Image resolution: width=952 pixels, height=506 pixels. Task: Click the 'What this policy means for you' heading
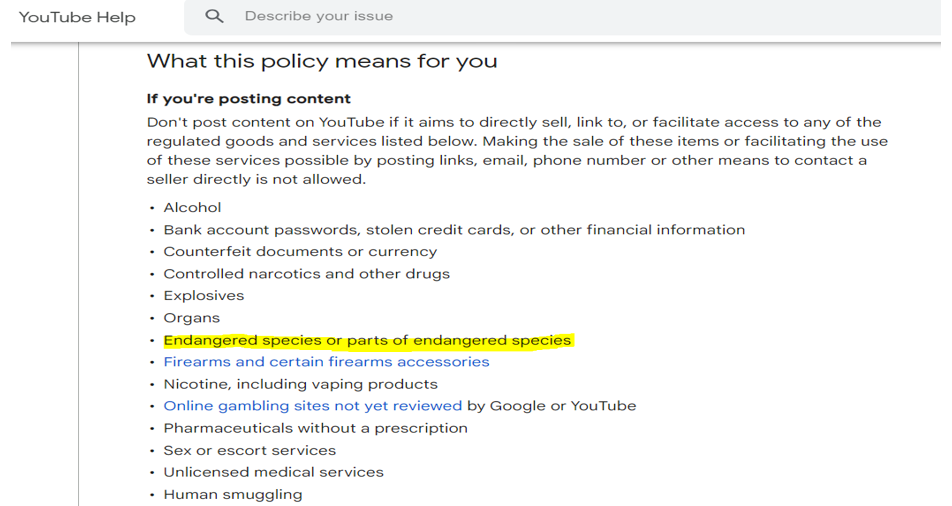coord(322,61)
